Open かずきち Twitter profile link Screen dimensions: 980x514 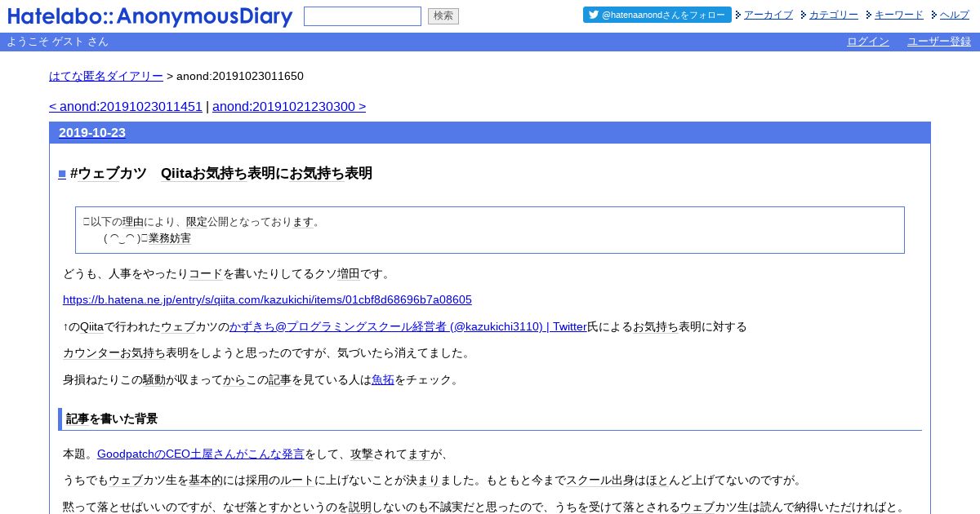(408, 326)
